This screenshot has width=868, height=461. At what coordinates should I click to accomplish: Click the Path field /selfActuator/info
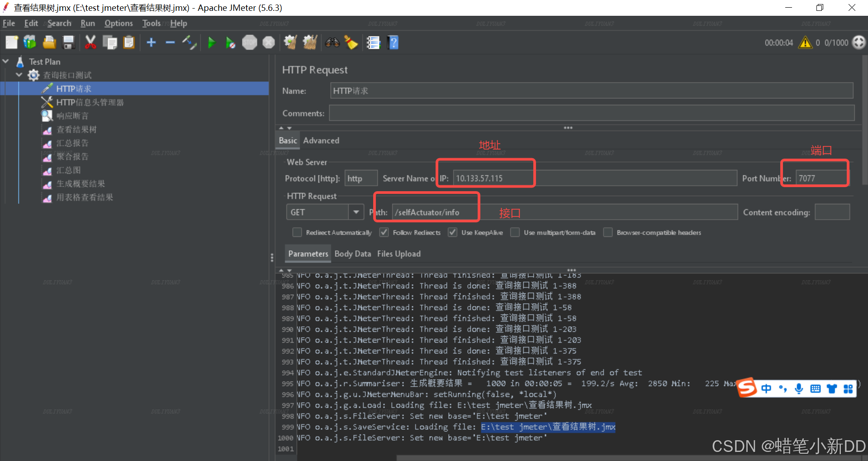(x=565, y=212)
